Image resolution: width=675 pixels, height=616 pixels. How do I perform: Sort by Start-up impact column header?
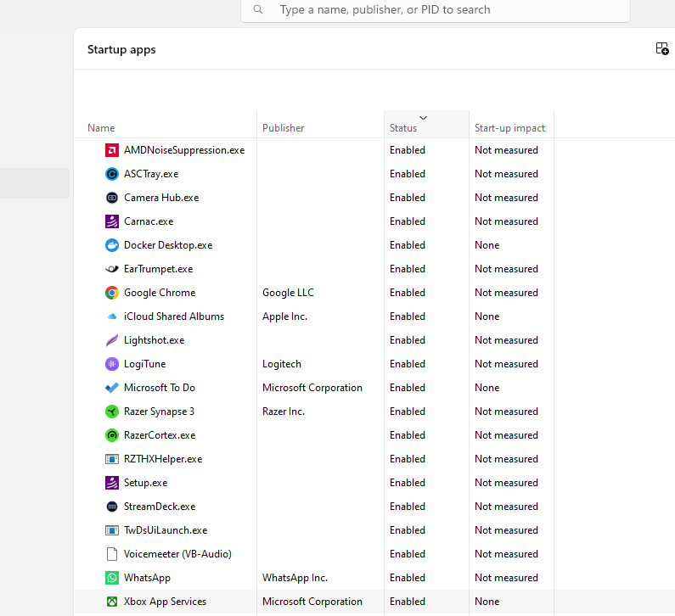click(x=509, y=128)
